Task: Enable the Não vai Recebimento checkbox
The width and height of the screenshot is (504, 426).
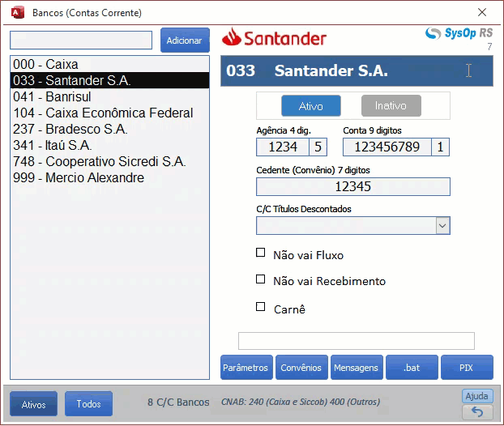Action: click(260, 279)
